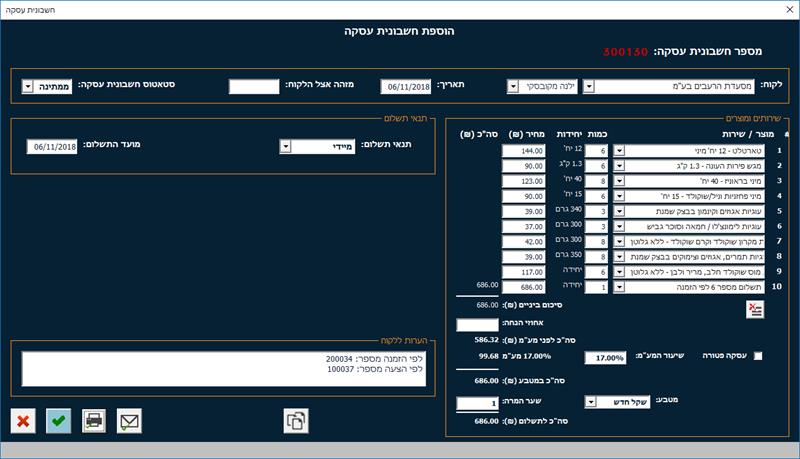Click the customer notes text area
Screen dimensions: 800x459
[223, 368]
